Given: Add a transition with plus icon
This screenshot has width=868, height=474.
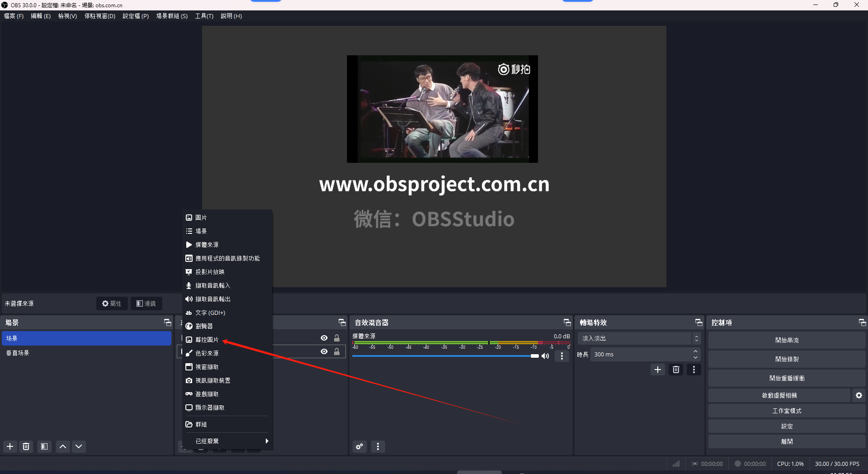Looking at the screenshot, I should (x=658, y=370).
